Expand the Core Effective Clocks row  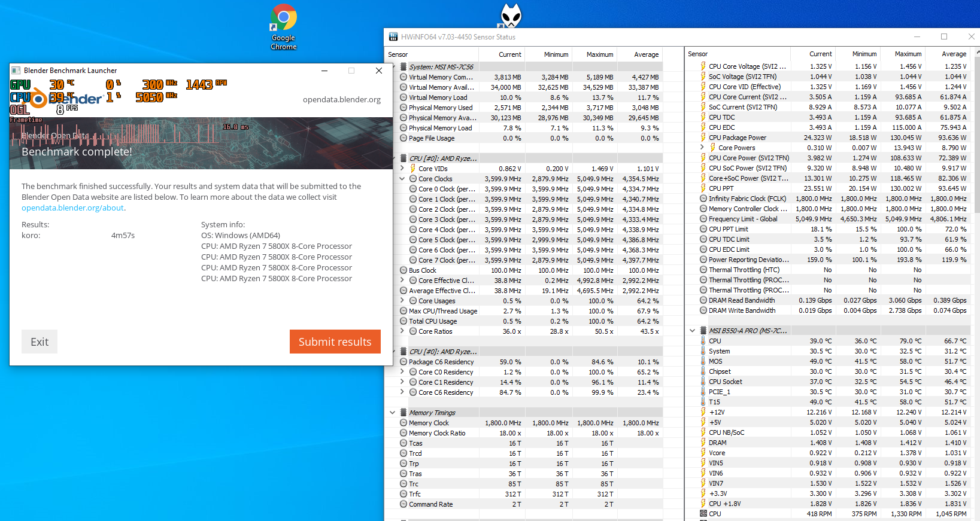[x=403, y=281]
